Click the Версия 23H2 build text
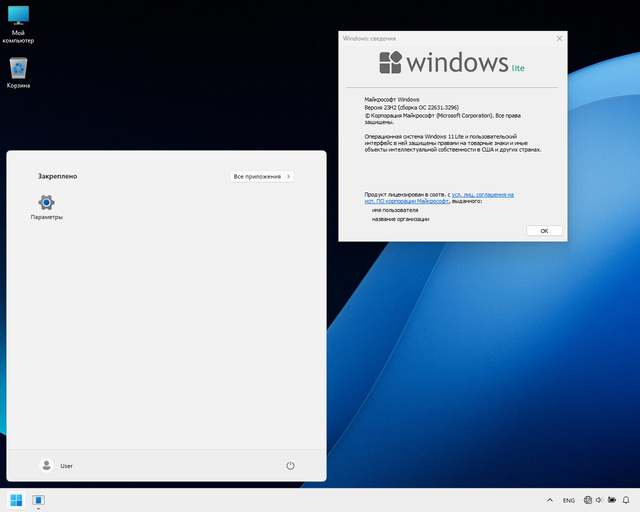Image resolution: width=640 pixels, height=512 pixels. (411, 107)
